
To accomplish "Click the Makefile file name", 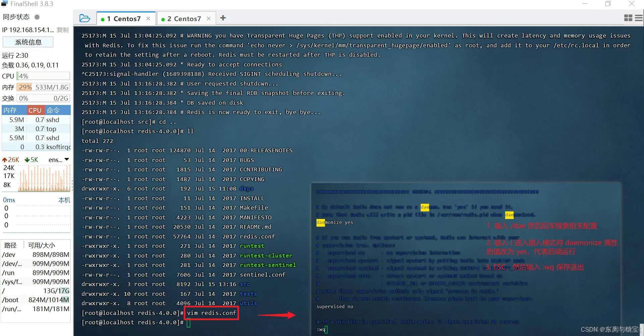I will click(254, 208).
